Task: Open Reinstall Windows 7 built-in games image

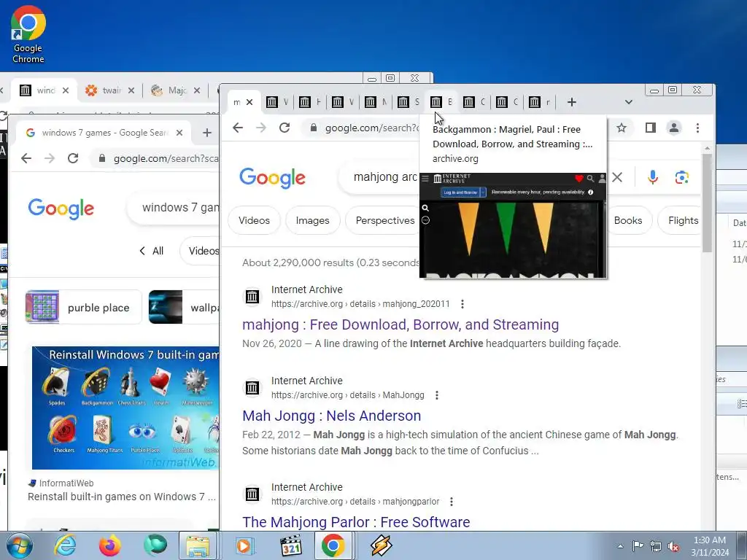Action: [x=125, y=408]
